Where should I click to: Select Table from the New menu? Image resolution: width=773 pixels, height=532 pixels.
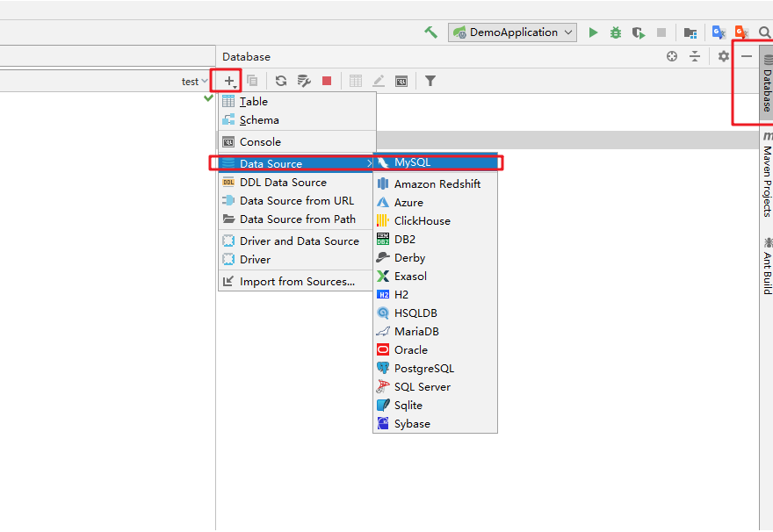click(297, 102)
